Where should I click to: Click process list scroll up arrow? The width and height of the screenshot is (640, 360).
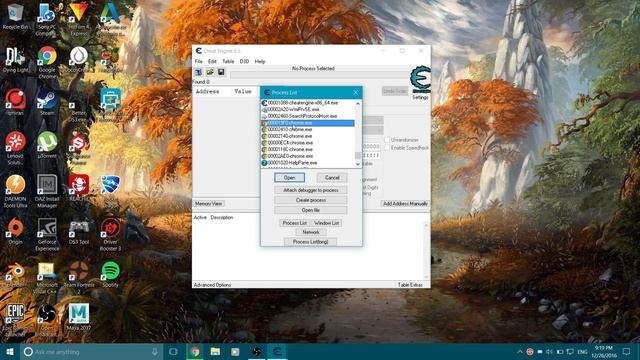(x=358, y=104)
